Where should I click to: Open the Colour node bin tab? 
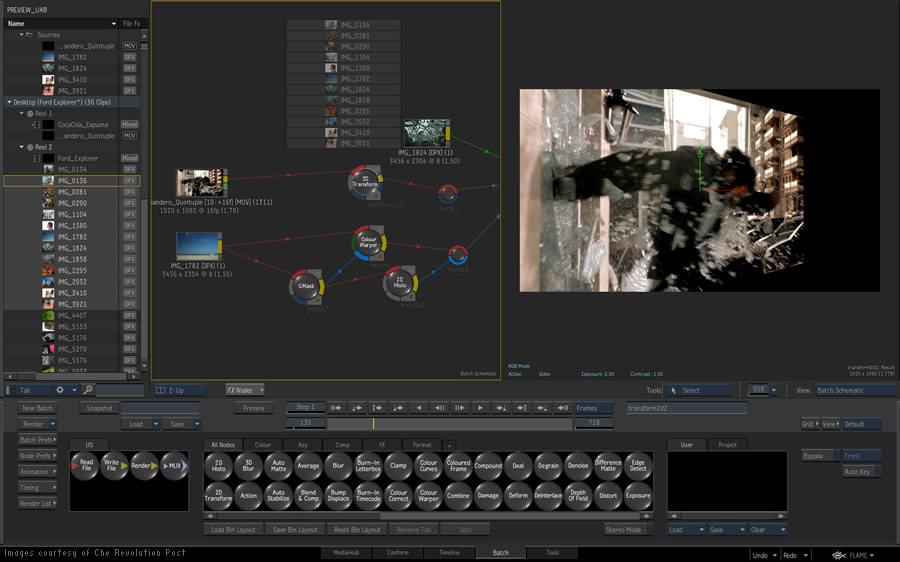263,444
